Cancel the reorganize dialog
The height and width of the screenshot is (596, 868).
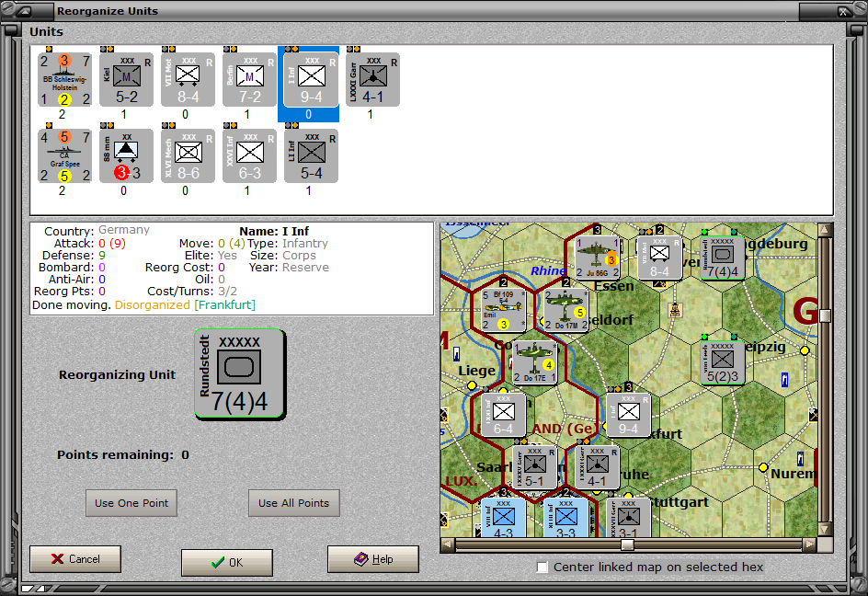[75, 559]
